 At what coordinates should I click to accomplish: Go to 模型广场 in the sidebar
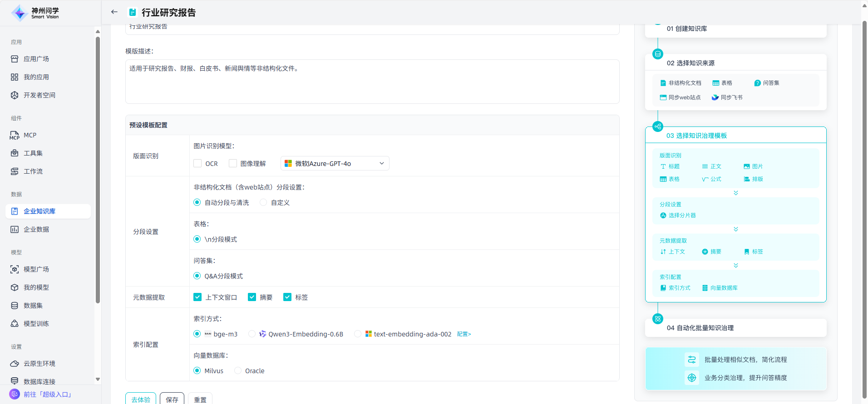tap(36, 269)
